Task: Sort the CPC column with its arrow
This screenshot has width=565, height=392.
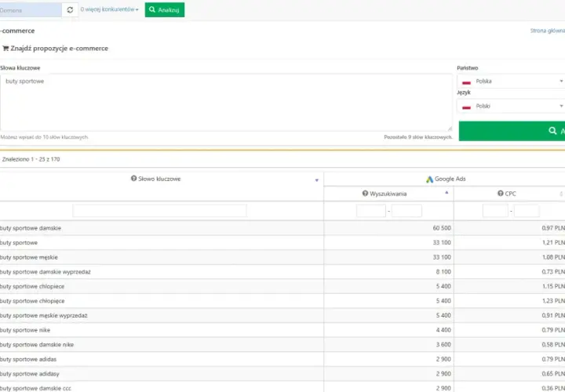Action: click(561, 194)
